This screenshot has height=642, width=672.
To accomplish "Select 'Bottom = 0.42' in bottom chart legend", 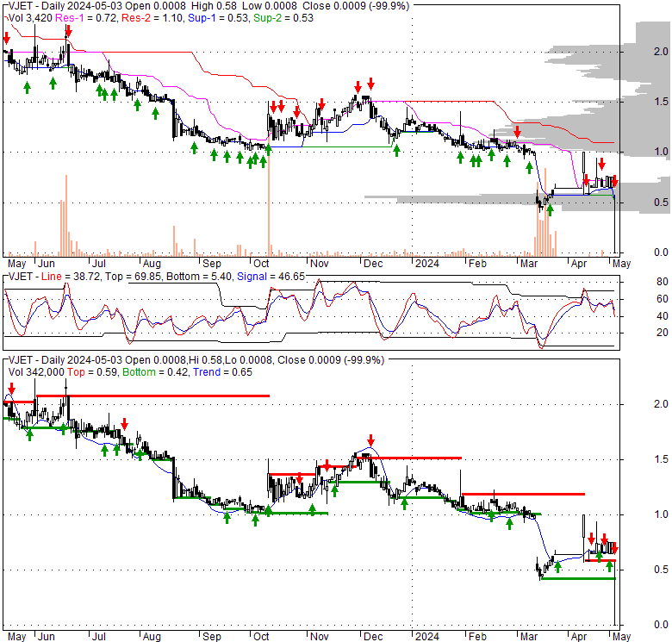I will click(x=155, y=372).
